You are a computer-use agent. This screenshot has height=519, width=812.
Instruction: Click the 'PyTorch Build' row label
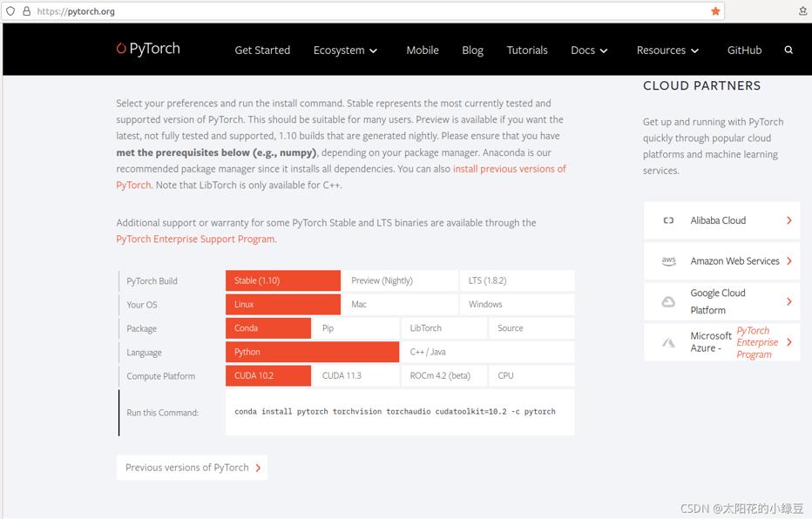tap(152, 281)
